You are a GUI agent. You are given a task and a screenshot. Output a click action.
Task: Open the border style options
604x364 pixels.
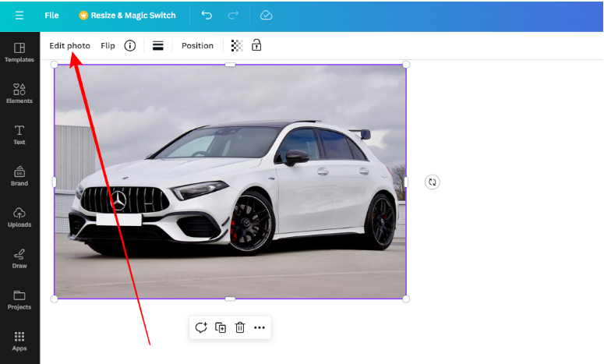158,46
